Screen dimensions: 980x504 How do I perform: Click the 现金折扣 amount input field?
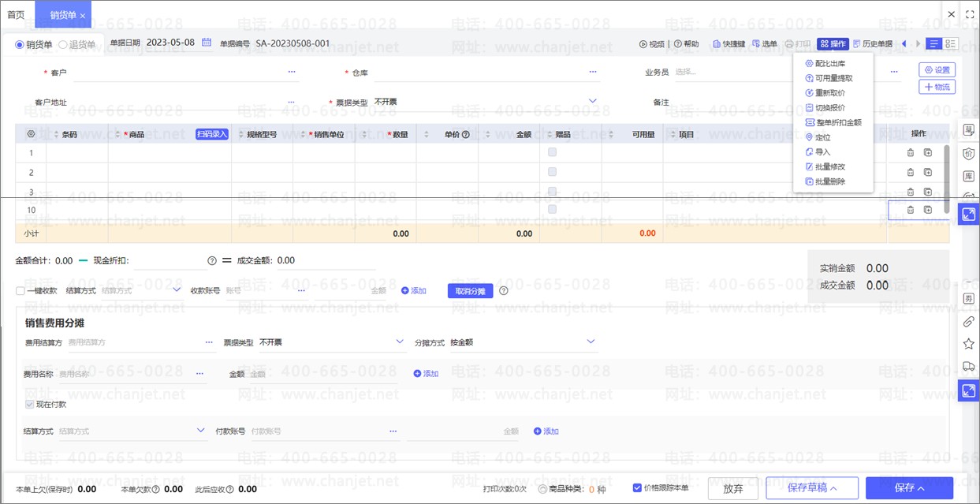(169, 261)
